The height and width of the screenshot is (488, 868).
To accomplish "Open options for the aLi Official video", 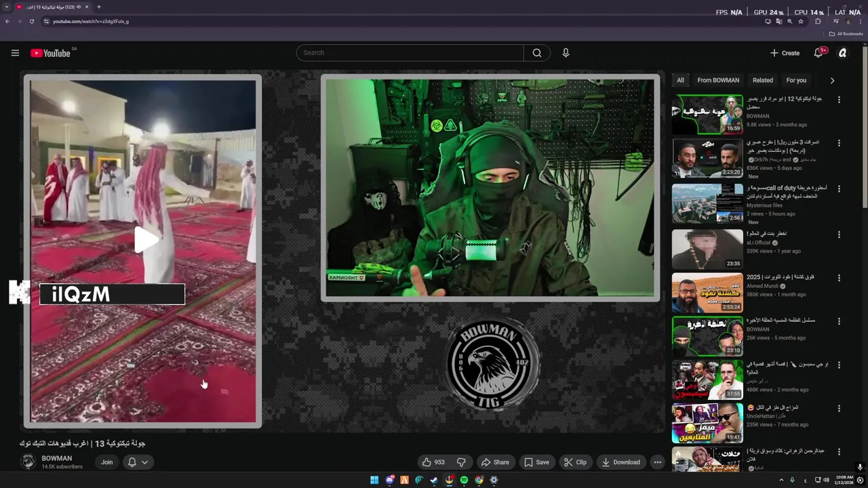I will 839,235.
